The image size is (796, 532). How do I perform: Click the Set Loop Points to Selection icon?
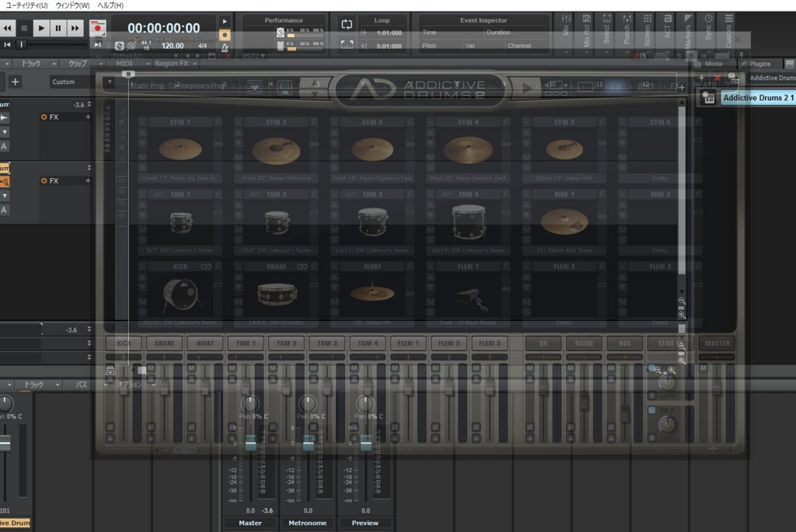(347, 45)
